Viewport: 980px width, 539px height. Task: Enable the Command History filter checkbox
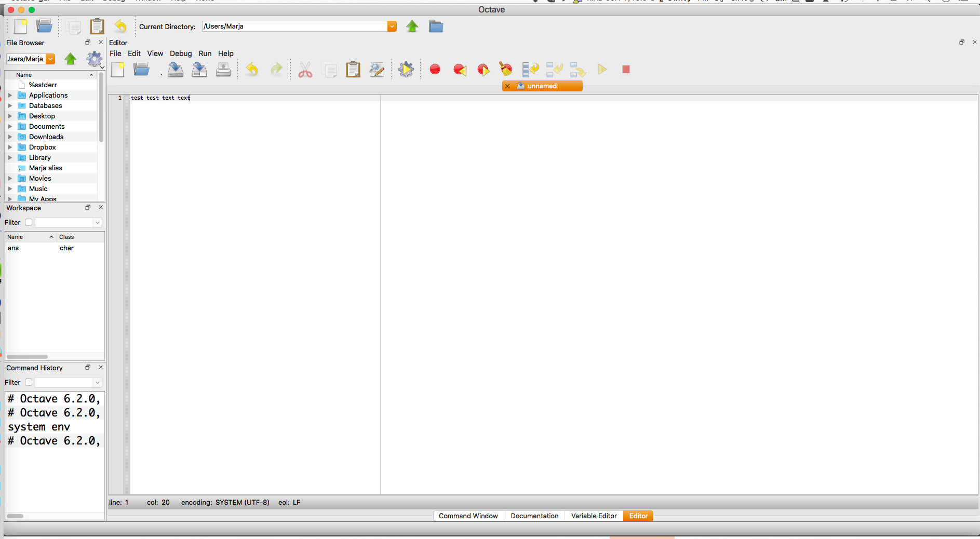(x=29, y=382)
